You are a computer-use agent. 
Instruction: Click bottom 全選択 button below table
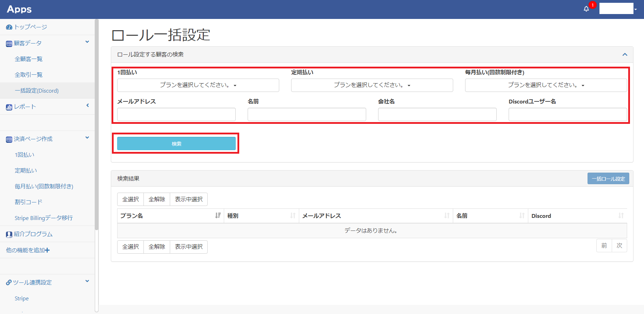click(130, 247)
